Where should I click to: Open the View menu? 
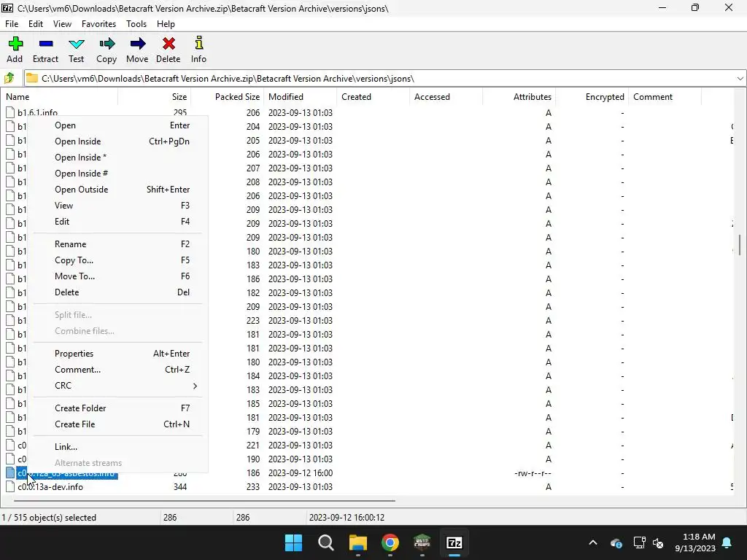click(62, 24)
